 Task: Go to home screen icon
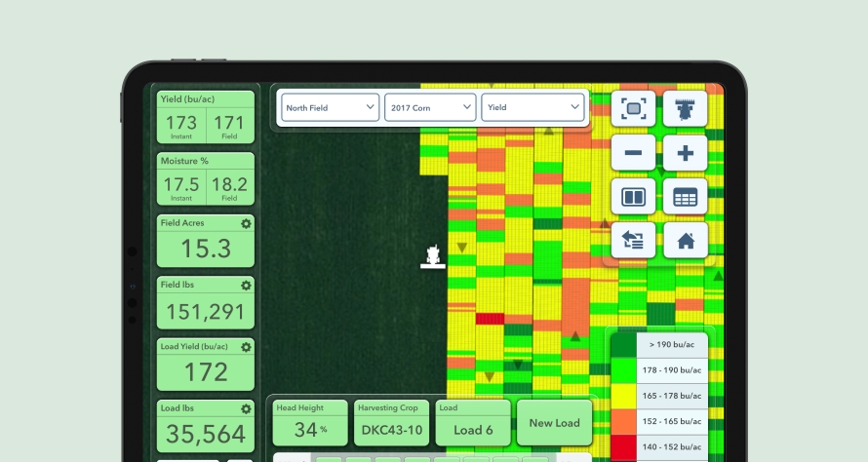(x=685, y=241)
